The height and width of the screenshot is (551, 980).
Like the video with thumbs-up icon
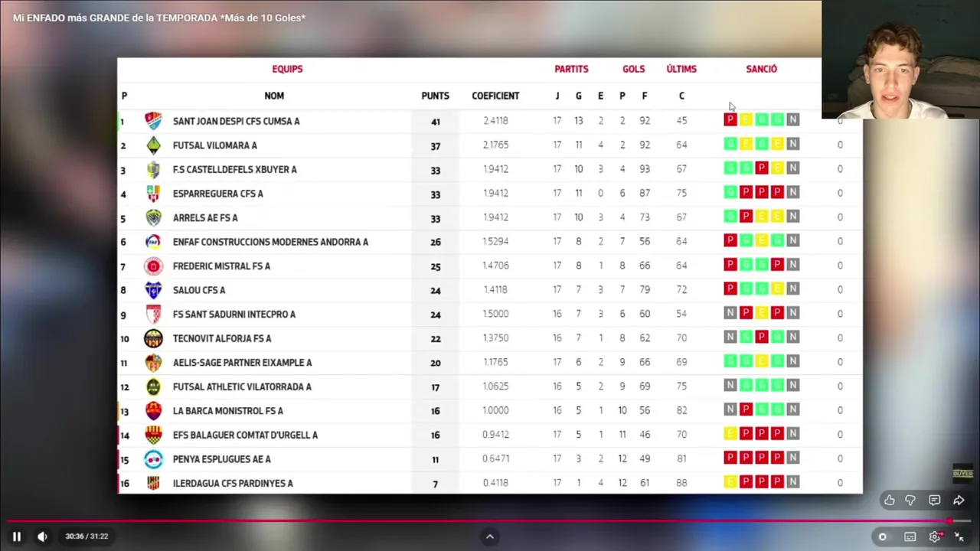[x=889, y=500]
